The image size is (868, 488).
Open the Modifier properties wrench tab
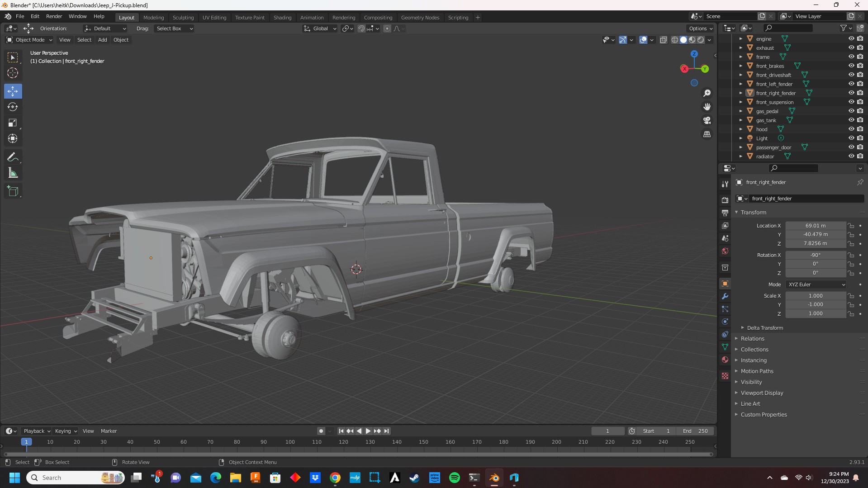pos(725,297)
